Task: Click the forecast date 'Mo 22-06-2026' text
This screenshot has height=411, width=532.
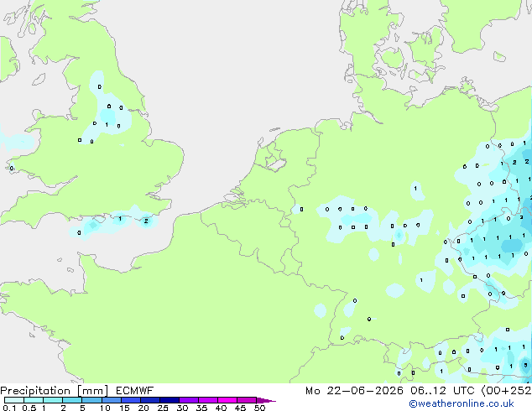Action: (354, 391)
